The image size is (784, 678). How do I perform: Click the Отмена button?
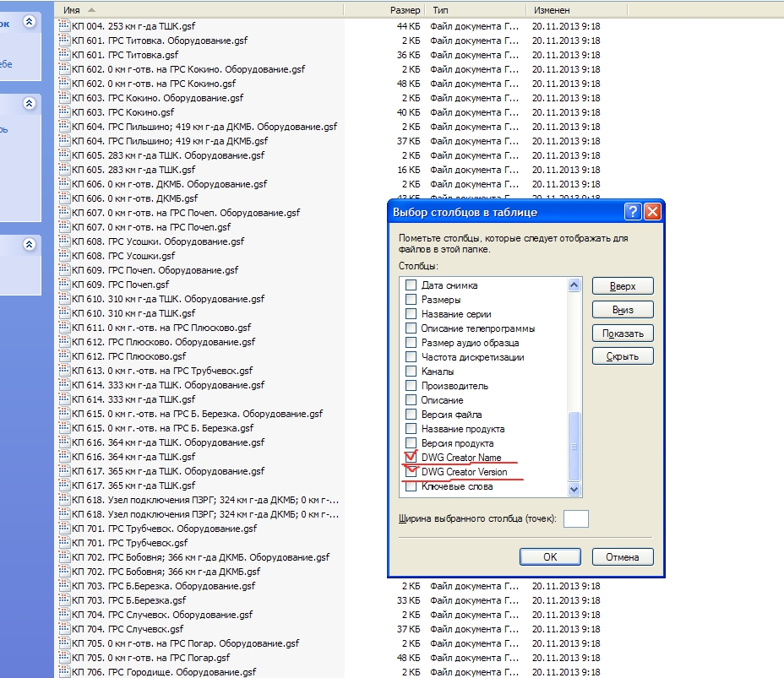623,557
